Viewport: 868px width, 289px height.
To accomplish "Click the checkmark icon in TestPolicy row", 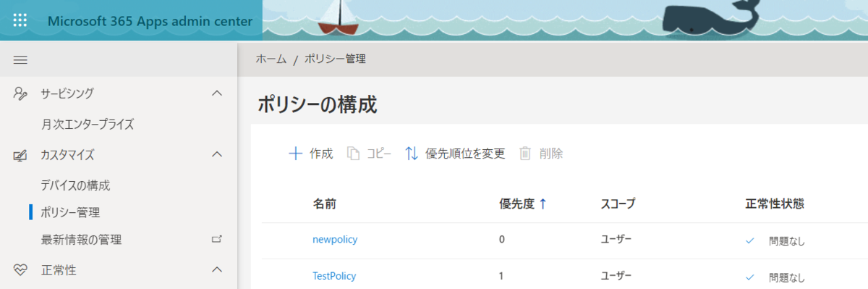I will click(x=750, y=277).
